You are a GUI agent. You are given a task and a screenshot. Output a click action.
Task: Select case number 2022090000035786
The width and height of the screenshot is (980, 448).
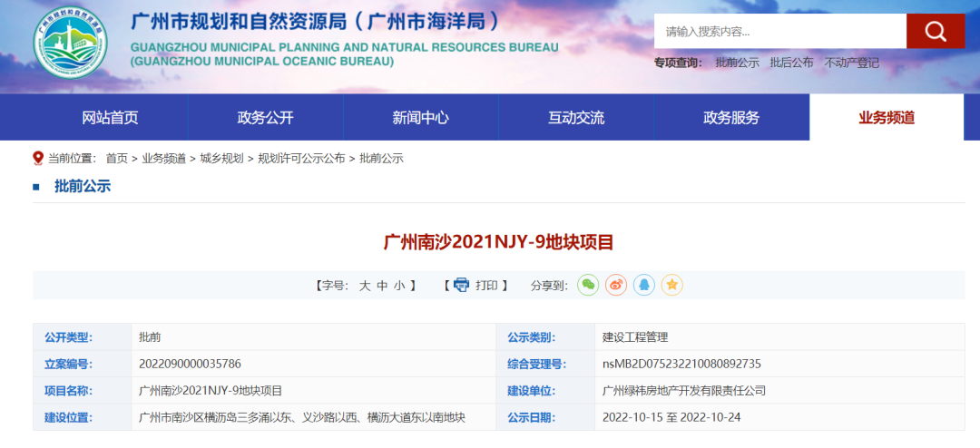(190, 364)
